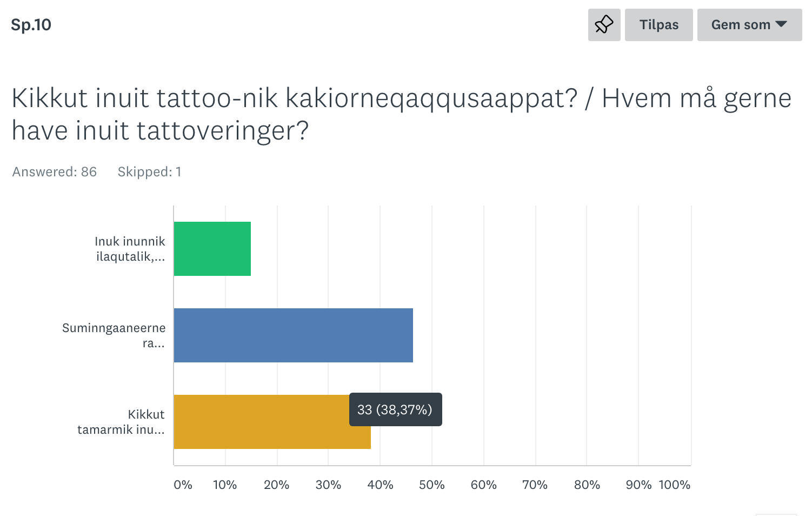Click the pin icon button
The image size is (812, 516).
[x=604, y=25]
